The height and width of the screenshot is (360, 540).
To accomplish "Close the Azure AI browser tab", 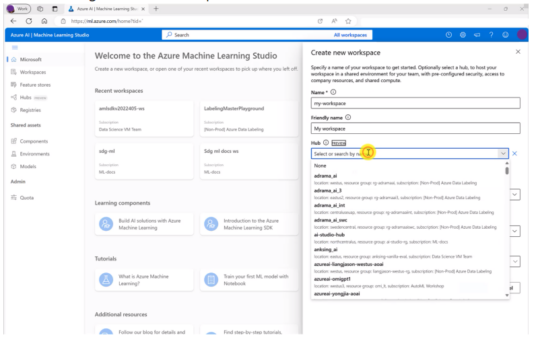I will click(x=143, y=9).
